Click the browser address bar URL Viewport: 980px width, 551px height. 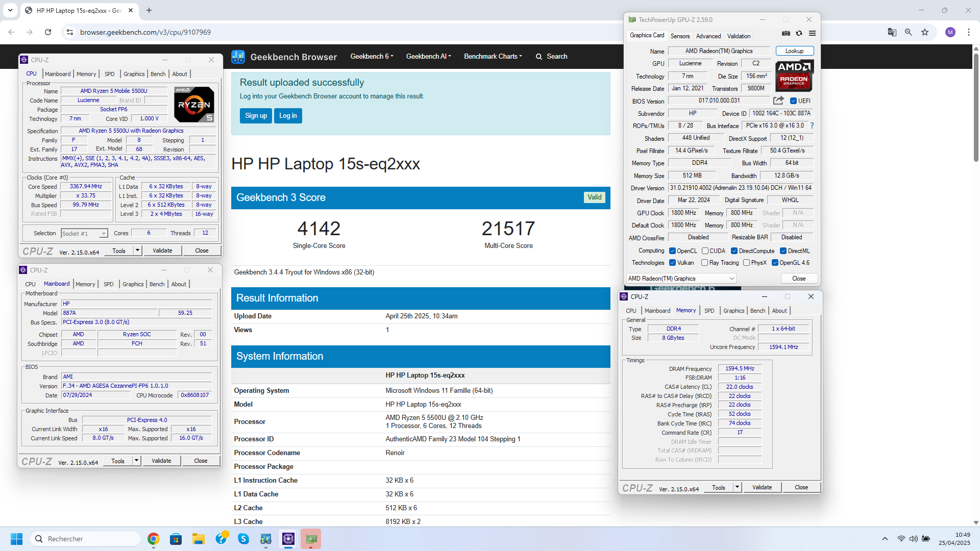click(x=145, y=32)
